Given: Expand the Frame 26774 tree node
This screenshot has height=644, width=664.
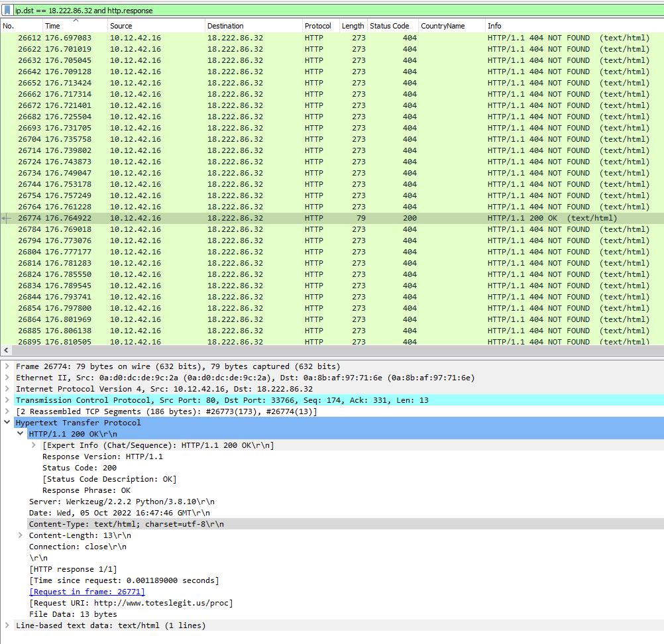Looking at the screenshot, I should (x=7, y=366).
